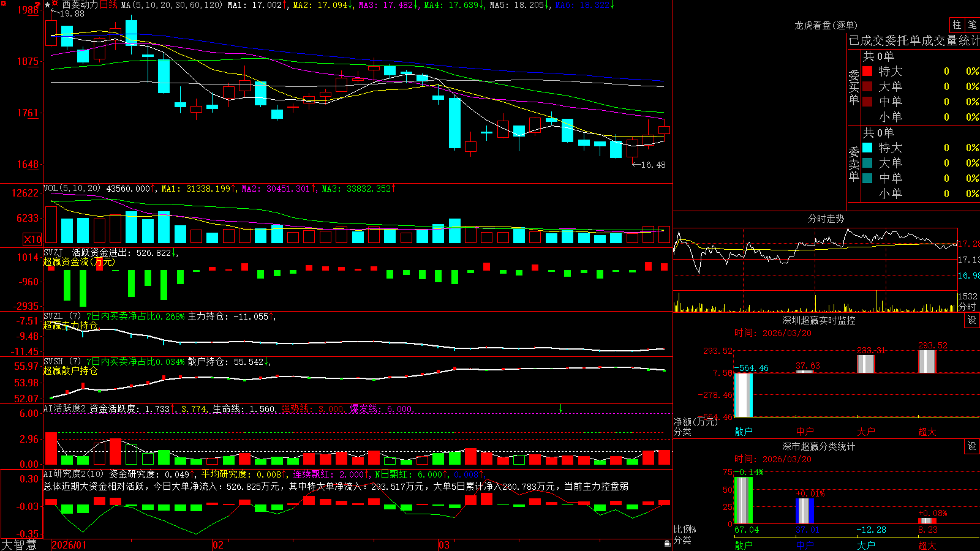Image resolution: width=980 pixels, height=551 pixels.
Task: Click the AI研究度2(10) indicator name
Action: 73,474
